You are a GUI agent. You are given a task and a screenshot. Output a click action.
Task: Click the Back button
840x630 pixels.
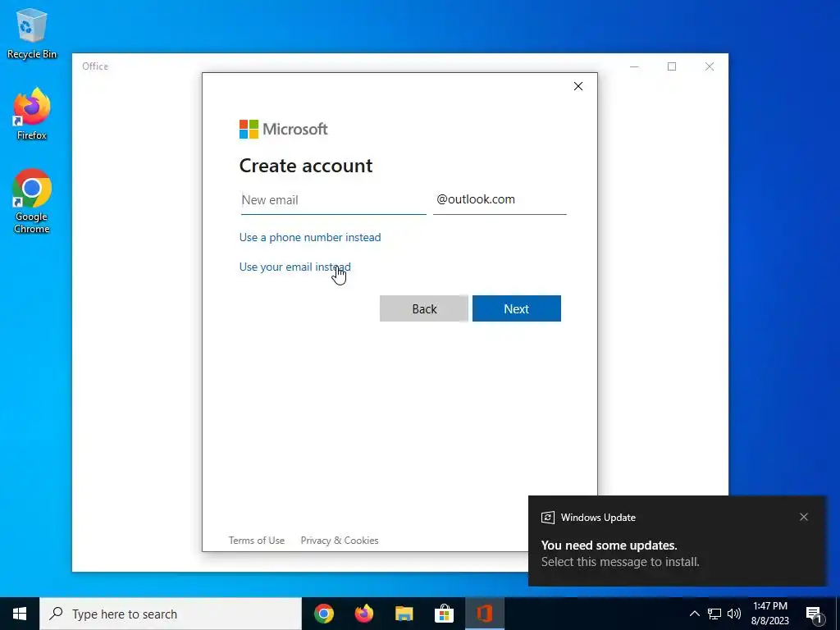[x=424, y=308]
